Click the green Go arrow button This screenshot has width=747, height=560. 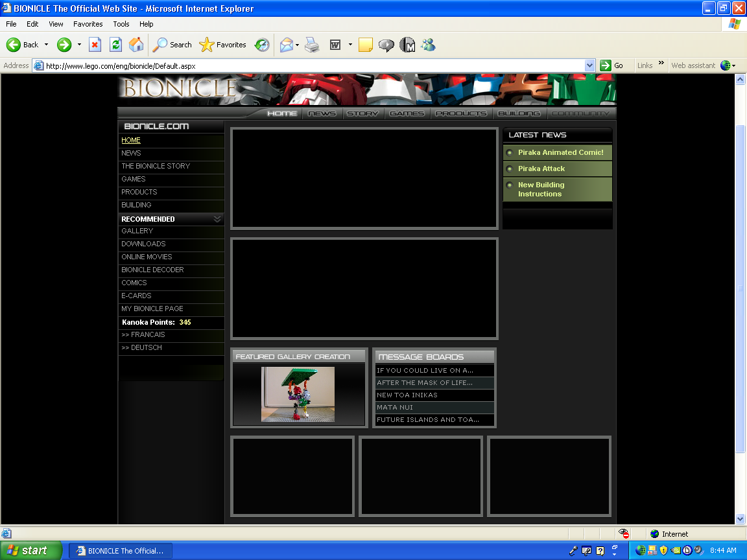click(x=606, y=65)
